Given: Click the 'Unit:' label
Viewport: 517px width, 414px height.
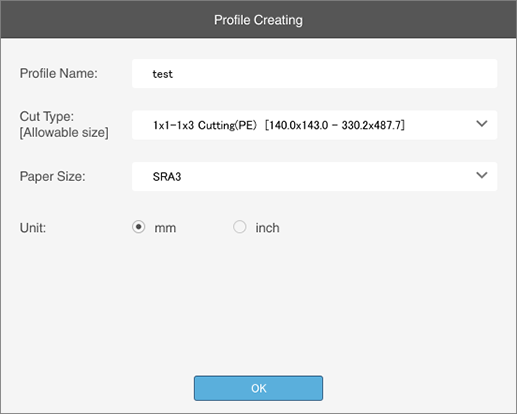Looking at the screenshot, I should (33, 228).
